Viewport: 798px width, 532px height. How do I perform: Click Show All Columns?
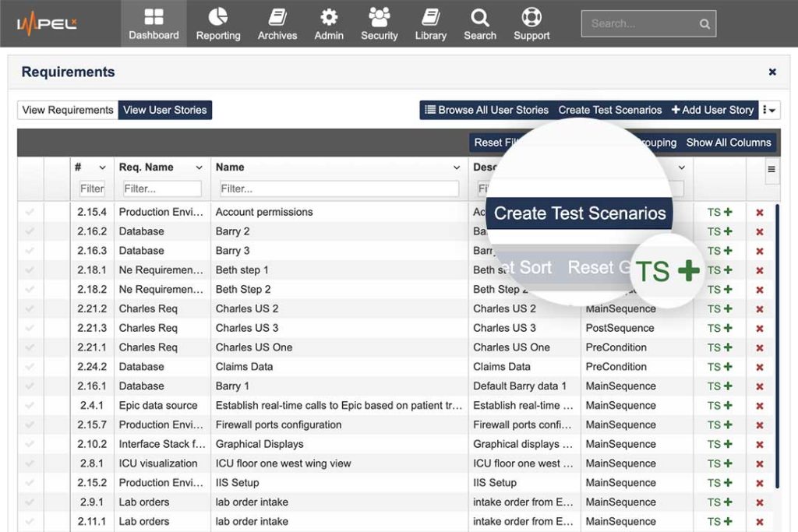pos(729,143)
